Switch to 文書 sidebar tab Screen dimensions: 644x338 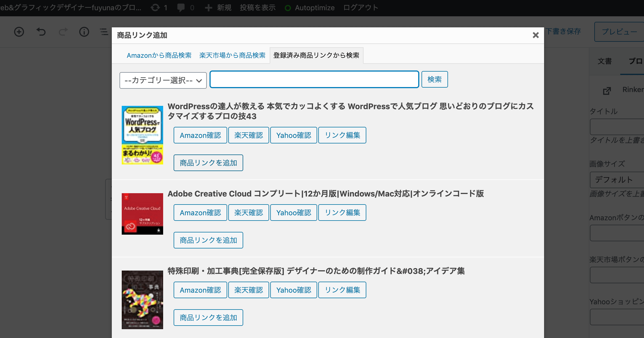tap(605, 61)
